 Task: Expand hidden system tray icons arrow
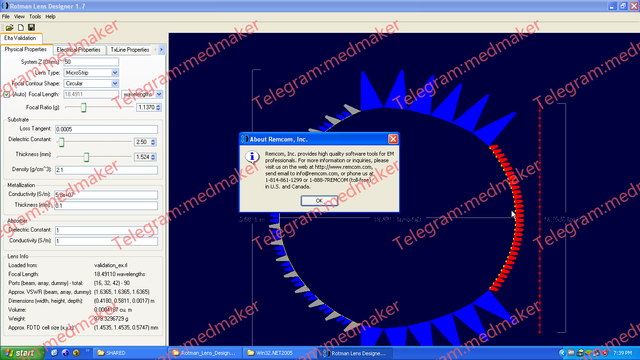[562, 353]
